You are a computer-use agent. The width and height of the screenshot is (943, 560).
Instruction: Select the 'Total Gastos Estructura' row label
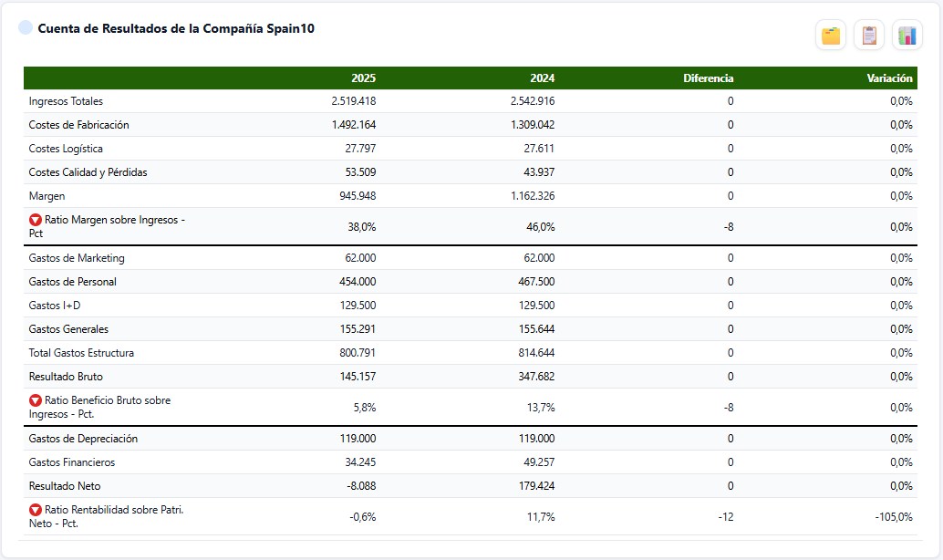tap(81, 353)
